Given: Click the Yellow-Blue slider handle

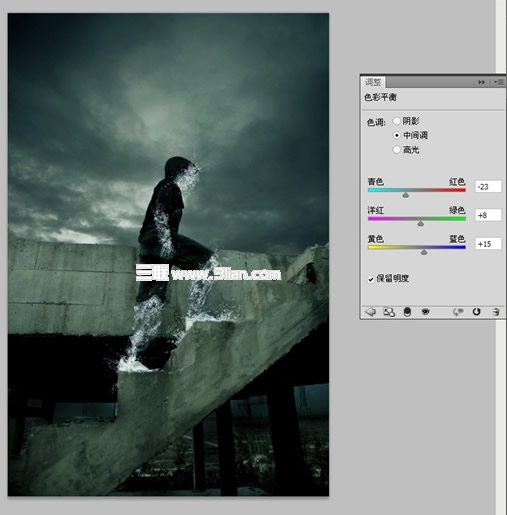Looking at the screenshot, I should tap(424, 252).
